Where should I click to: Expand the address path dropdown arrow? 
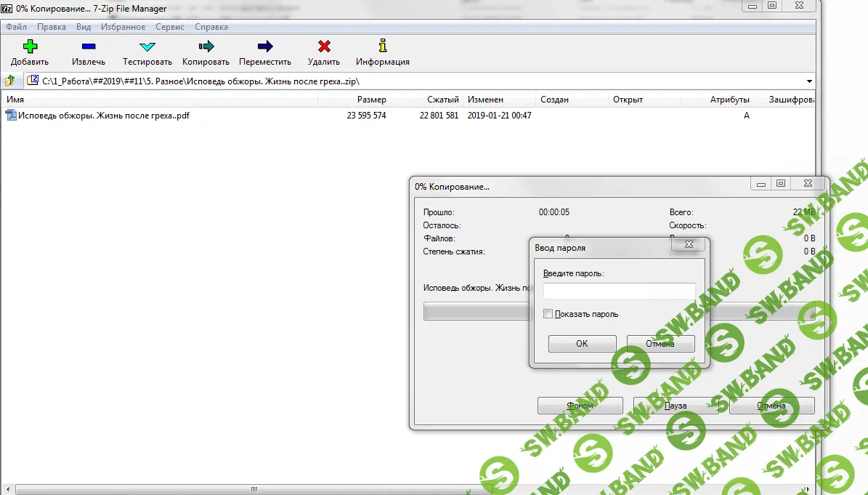[809, 81]
